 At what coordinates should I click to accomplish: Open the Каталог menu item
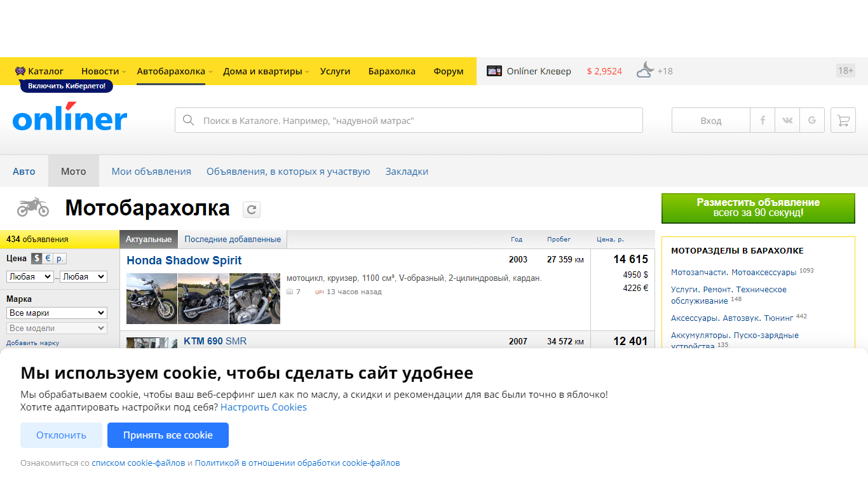(x=46, y=71)
